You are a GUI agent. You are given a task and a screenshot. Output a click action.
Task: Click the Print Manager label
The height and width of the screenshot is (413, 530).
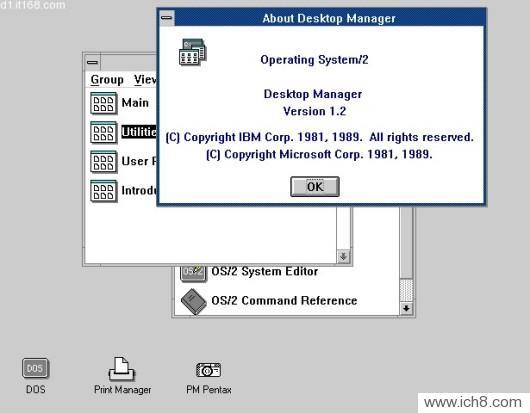coord(122,390)
